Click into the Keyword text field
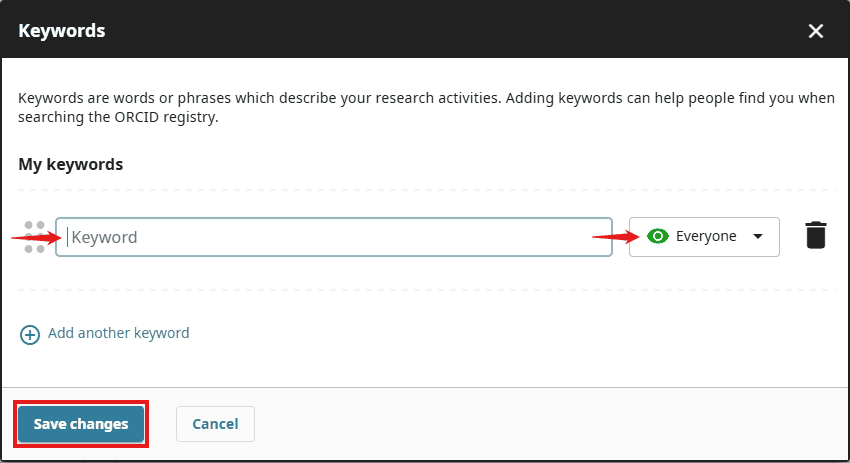Image resolution: width=850 pixels, height=463 pixels. (x=333, y=237)
